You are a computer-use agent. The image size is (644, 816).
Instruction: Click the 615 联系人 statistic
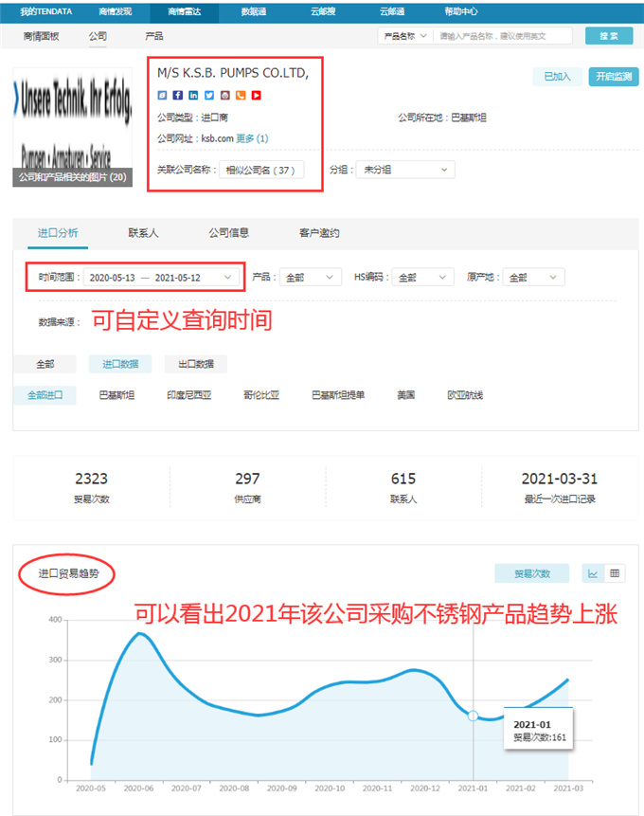click(403, 487)
